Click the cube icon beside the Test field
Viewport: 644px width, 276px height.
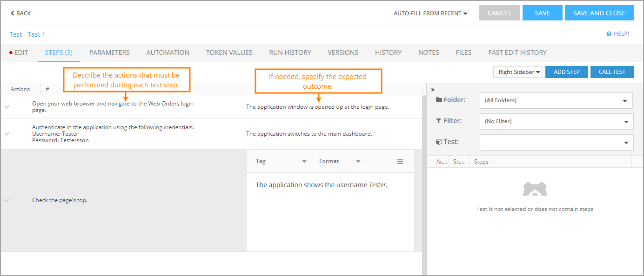coord(439,142)
